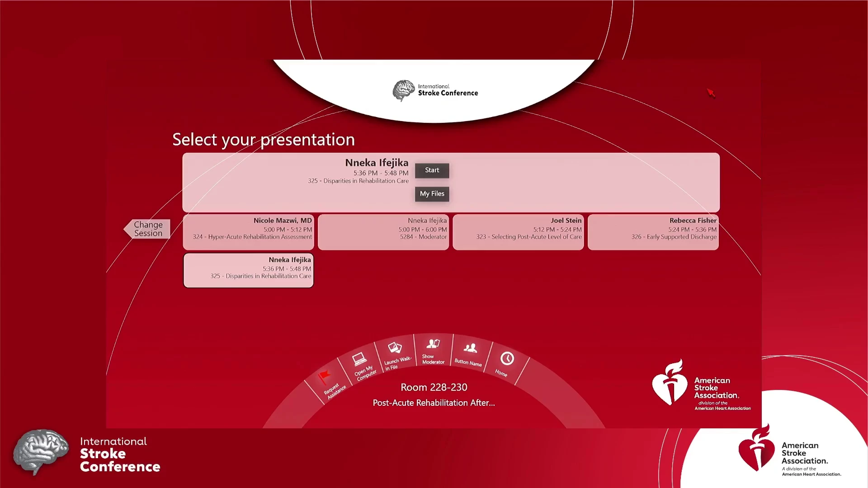Click the Room 228-230 label
868x488 pixels.
pyautogui.click(x=434, y=387)
